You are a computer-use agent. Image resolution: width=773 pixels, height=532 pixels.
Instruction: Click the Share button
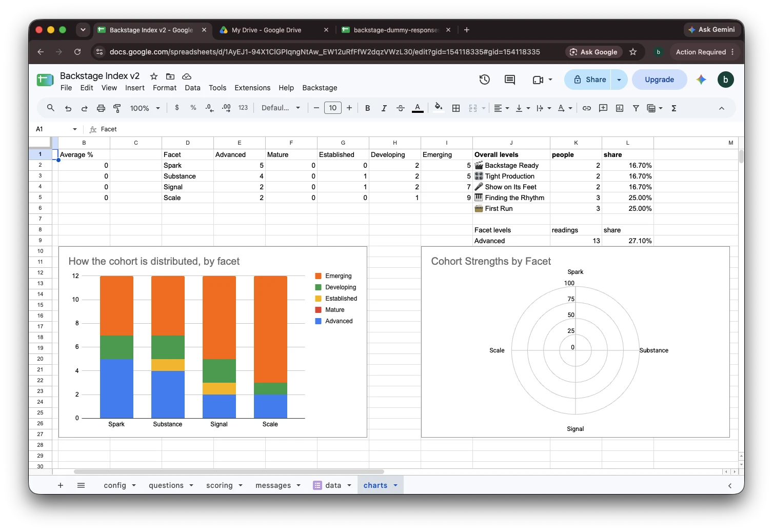(x=588, y=80)
